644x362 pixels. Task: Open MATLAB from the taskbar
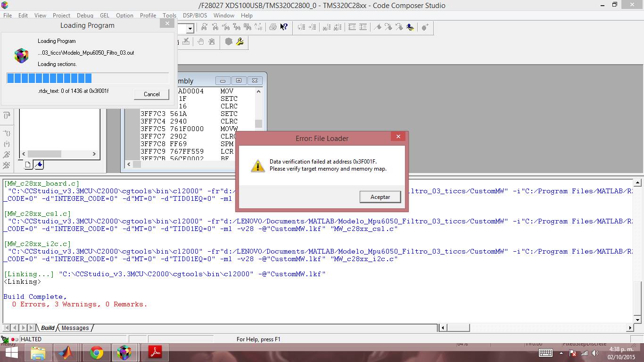click(x=66, y=353)
